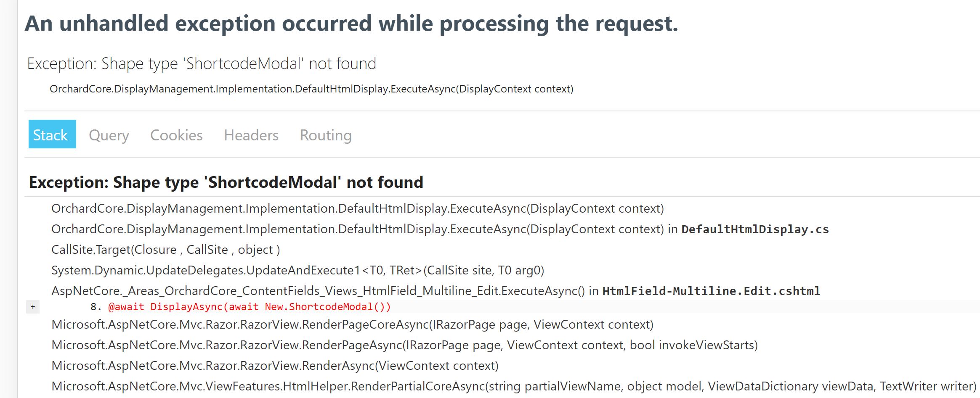Open the Cookies tab
Screen dimensions: 980x398
176,135
